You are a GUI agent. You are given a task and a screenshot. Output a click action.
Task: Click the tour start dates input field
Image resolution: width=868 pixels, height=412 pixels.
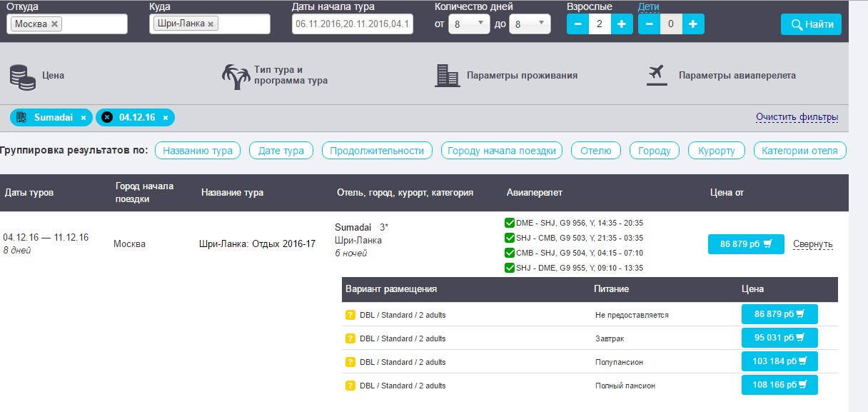coord(353,24)
